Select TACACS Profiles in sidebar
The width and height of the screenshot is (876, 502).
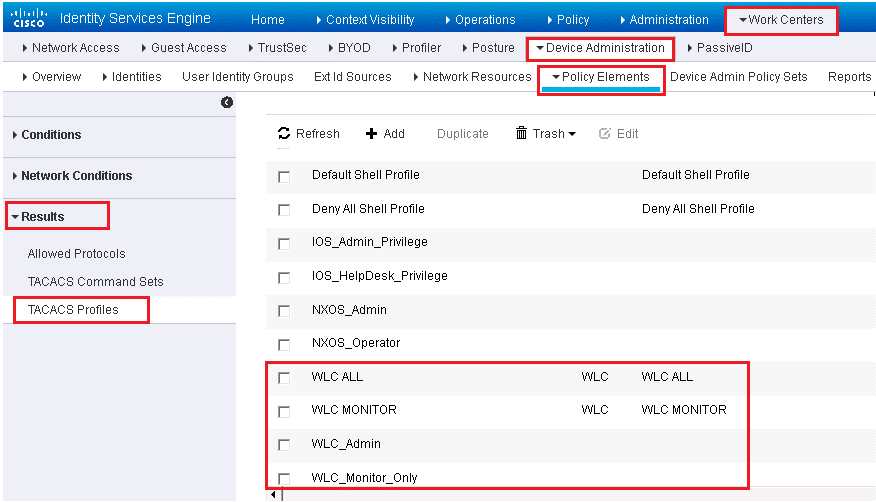coord(73,309)
